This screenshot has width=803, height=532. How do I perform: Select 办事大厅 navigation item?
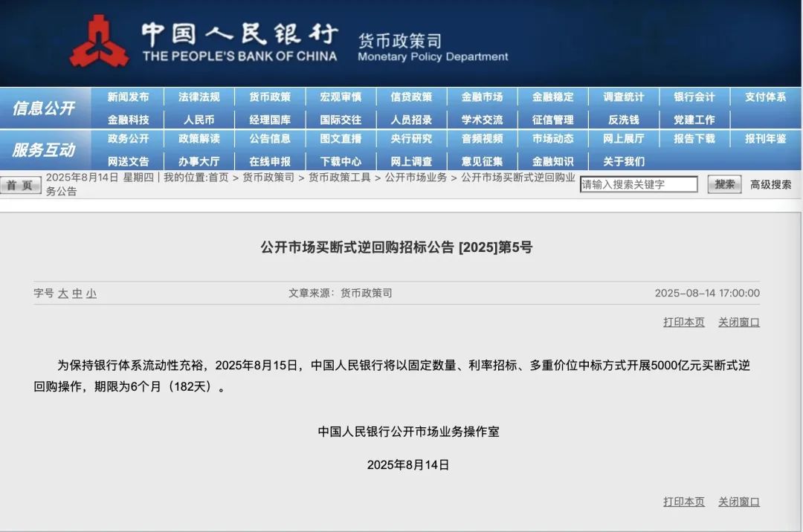click(199, 162)
